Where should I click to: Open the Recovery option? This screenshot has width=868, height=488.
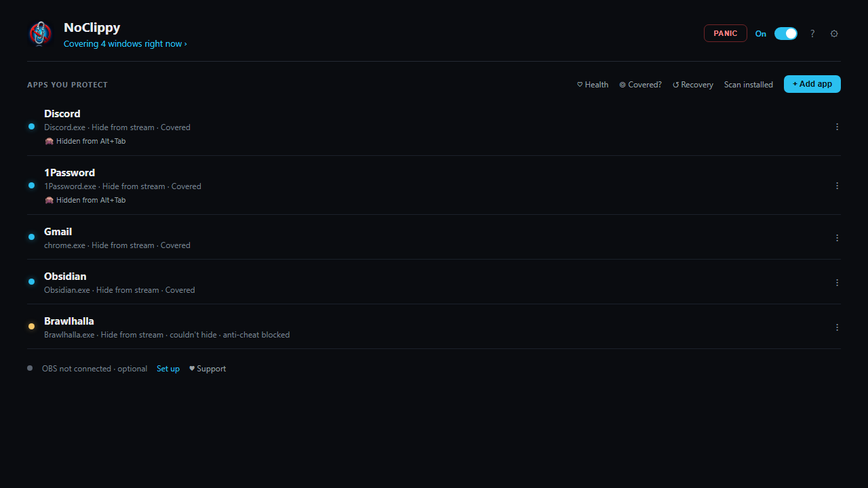[x=693, y=85]
